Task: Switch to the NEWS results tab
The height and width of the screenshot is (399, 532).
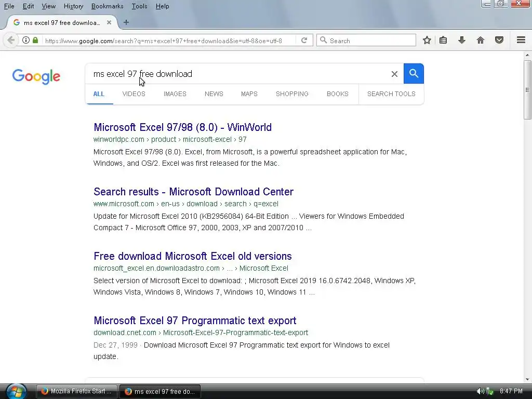Action: [x=214, y=94]
